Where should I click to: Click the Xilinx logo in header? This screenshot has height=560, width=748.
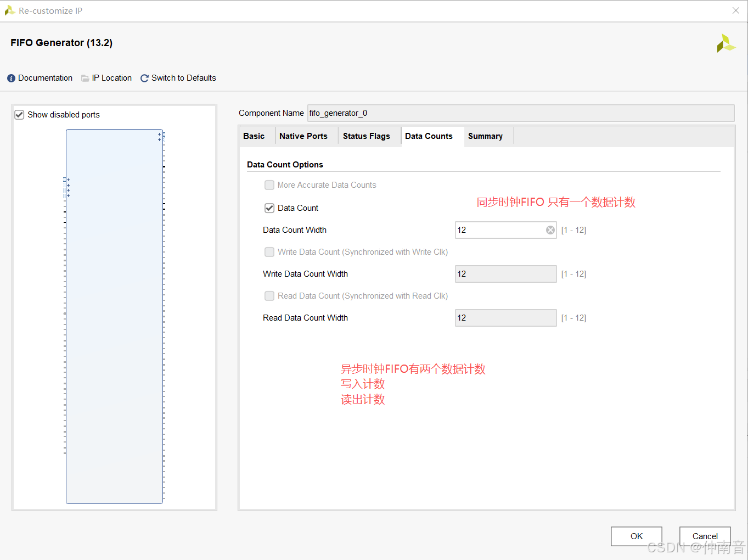tap(726, 43)
